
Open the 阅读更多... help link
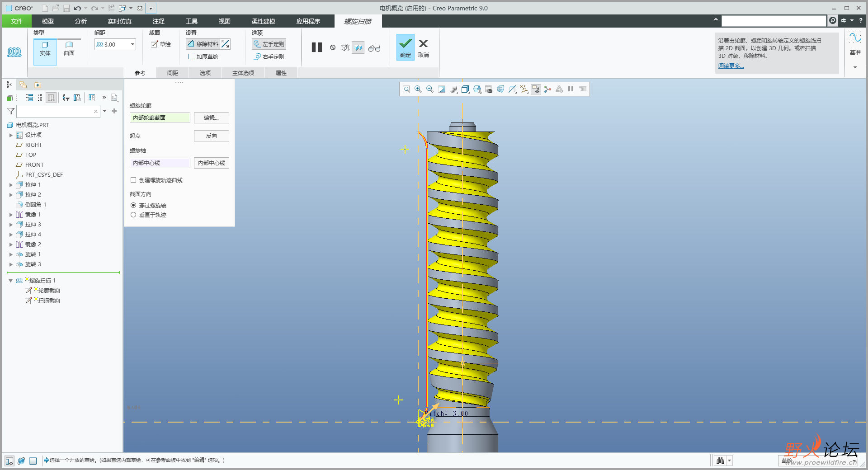(731, 66)
